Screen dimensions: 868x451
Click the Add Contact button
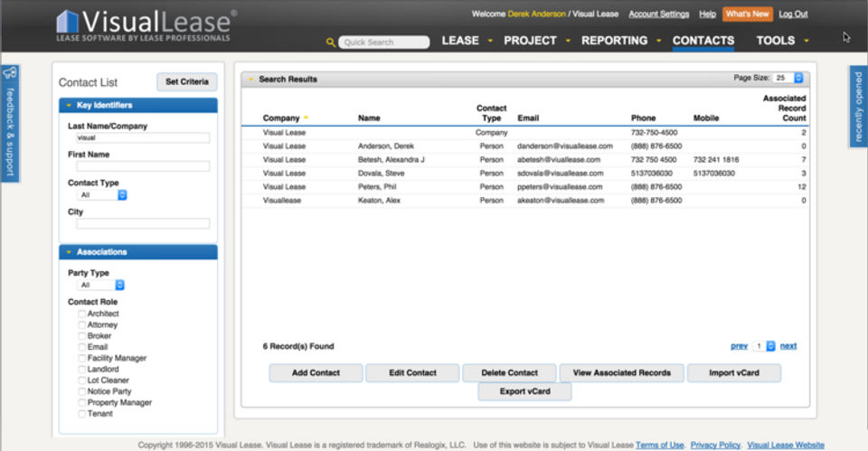coord(316,373)
